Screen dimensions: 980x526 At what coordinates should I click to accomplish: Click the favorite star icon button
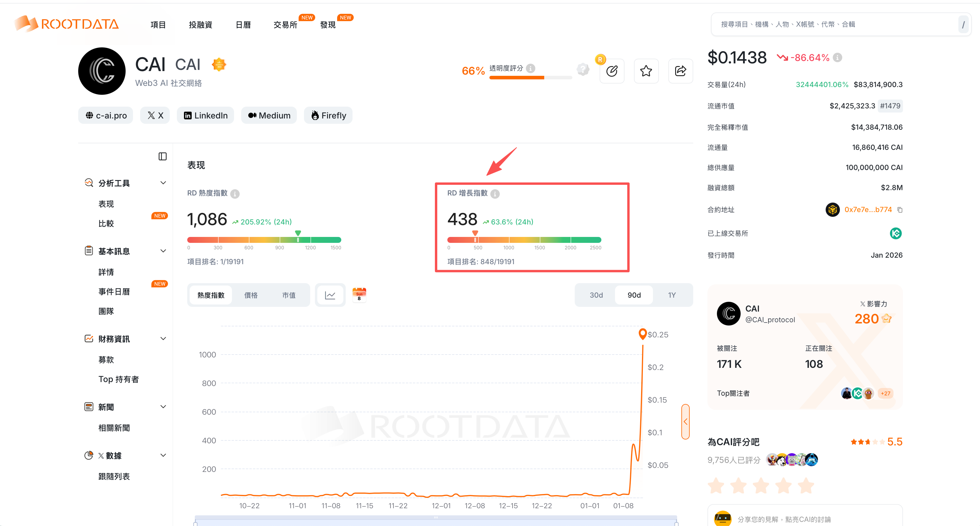click(x=646, y=71)
